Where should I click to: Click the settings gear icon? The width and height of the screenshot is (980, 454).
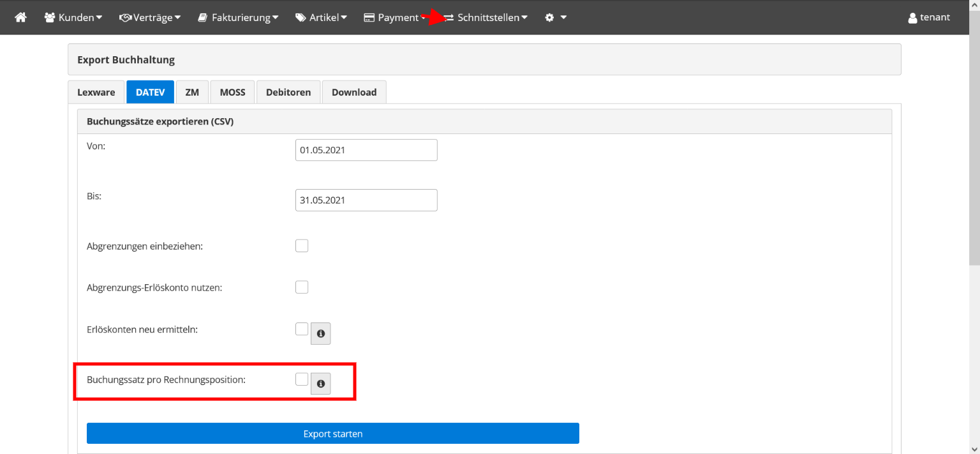[549, 17]
